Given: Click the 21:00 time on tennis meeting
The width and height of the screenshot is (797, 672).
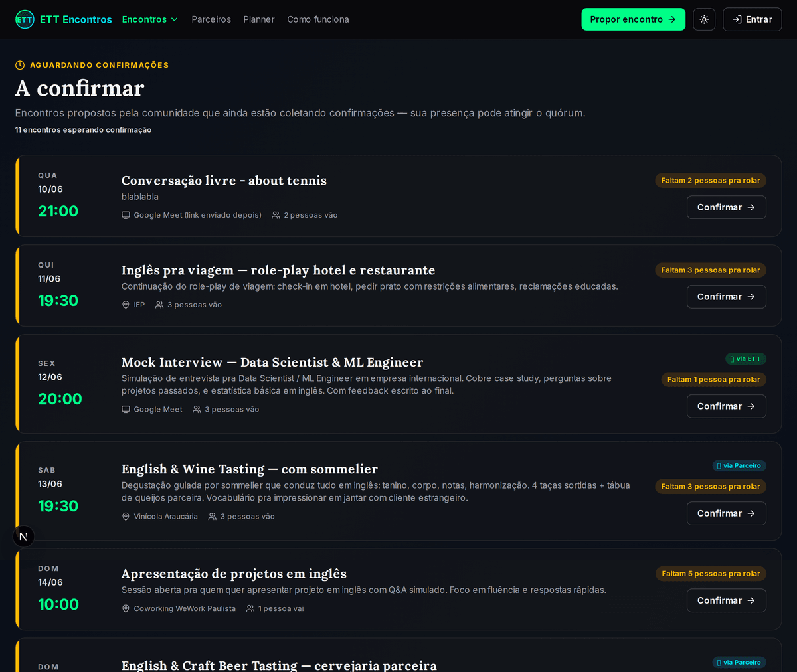Looking at the screenshot, I should pyautogui.click(x=58, y=211).
